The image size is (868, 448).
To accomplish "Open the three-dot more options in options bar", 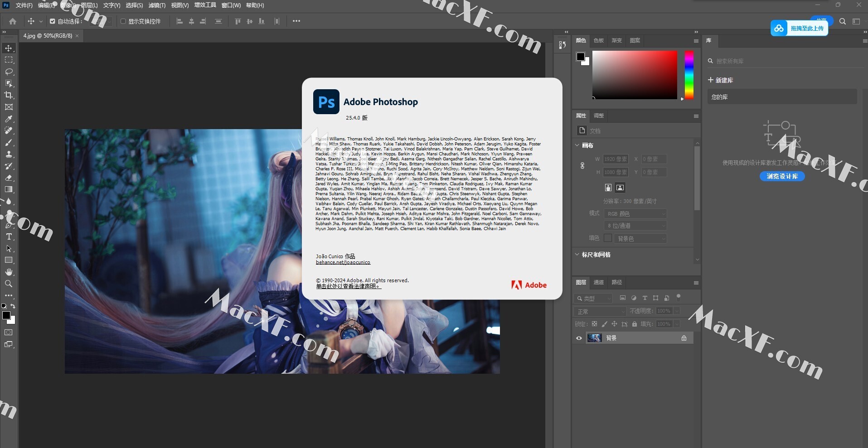I will 296,21.
